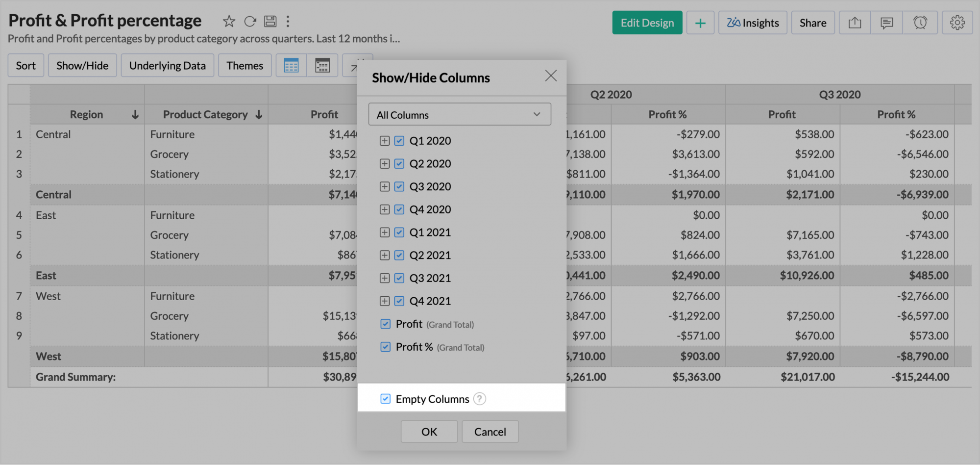Mark the report as favorite using star icon

[228, 22]
